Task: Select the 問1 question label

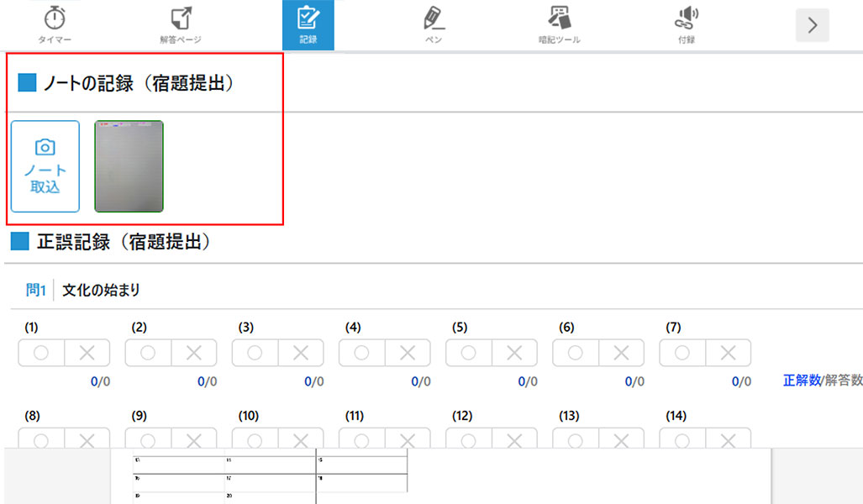Action: pyautogui.click(x=35, y=291)
